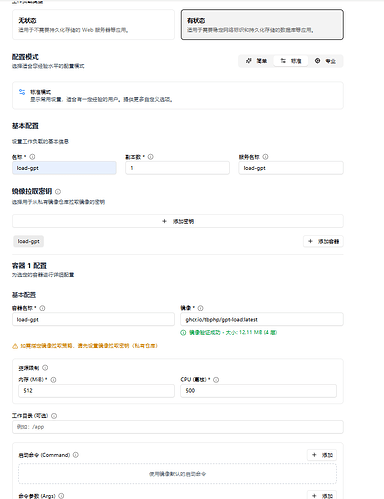Click the orange pull-secret warning text
The width and height of the screenshot is (384, 499).
coord(89,346)
